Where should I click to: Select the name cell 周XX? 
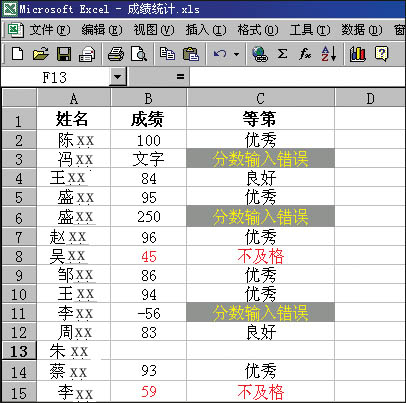coord(74,332)
